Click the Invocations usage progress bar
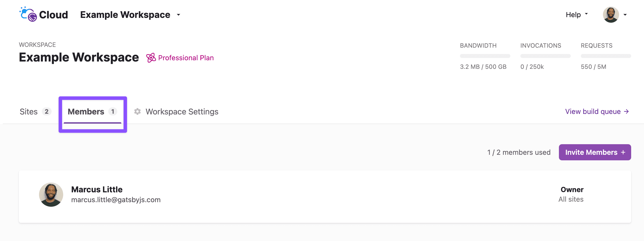This screenshot has width=644, height=241. [545, 56]
